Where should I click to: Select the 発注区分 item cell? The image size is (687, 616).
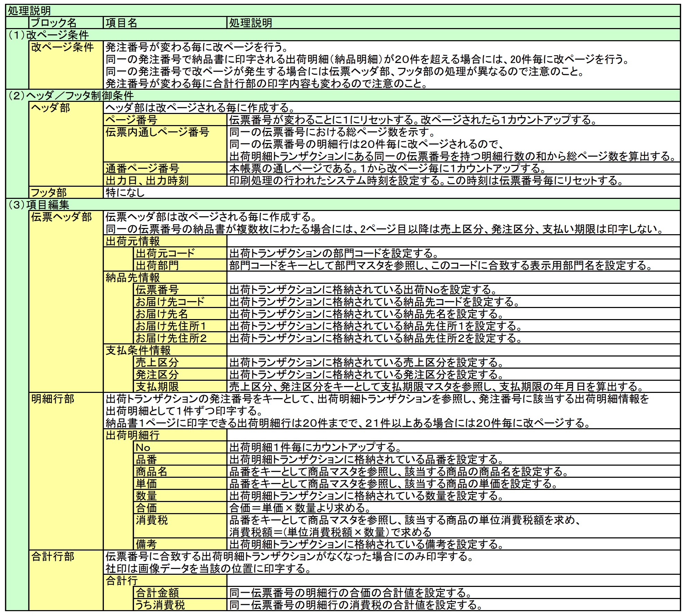(x=180, y=375)
